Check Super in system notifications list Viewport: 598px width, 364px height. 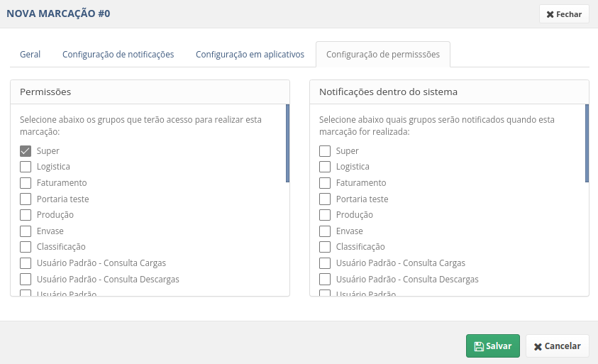[325, 151]
